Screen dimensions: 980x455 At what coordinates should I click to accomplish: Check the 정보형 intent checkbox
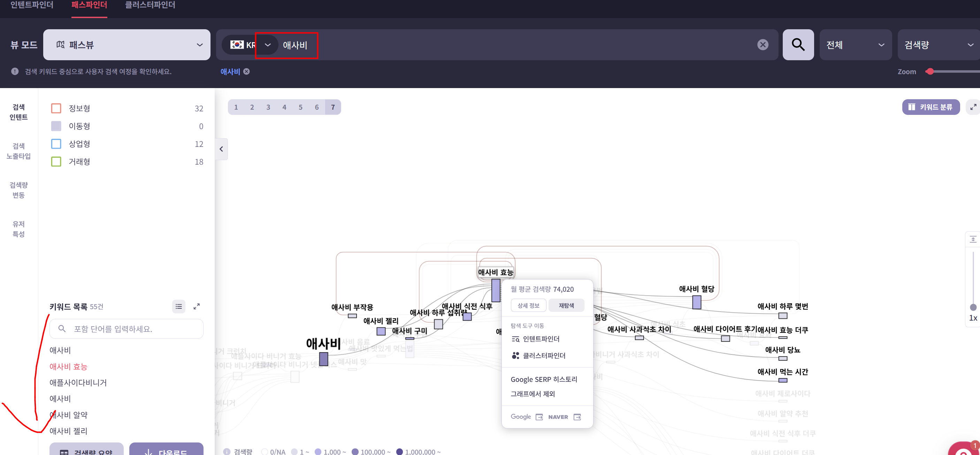(x=56, y=108)
